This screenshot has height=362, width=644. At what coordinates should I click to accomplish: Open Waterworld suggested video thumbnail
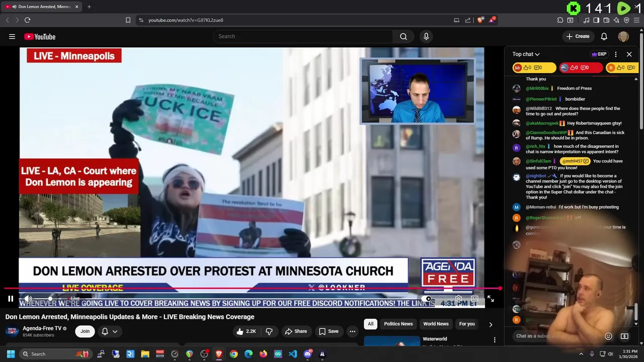click(392, 341)
